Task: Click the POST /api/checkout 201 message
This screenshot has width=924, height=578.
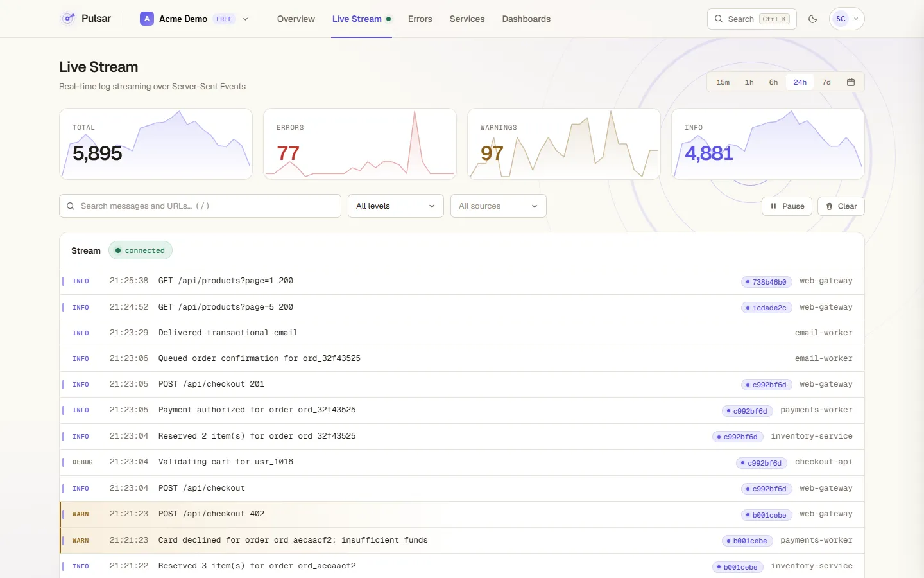Action: coord(212,384)
